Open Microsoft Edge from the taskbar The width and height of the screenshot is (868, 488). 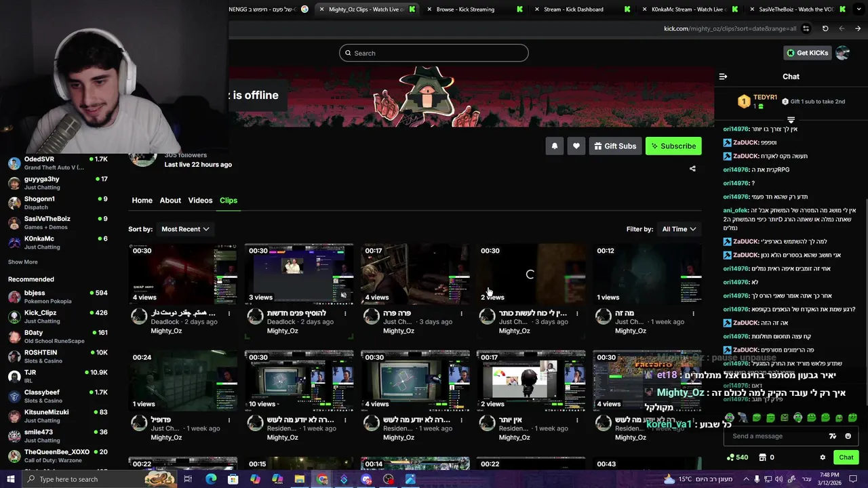210,479
